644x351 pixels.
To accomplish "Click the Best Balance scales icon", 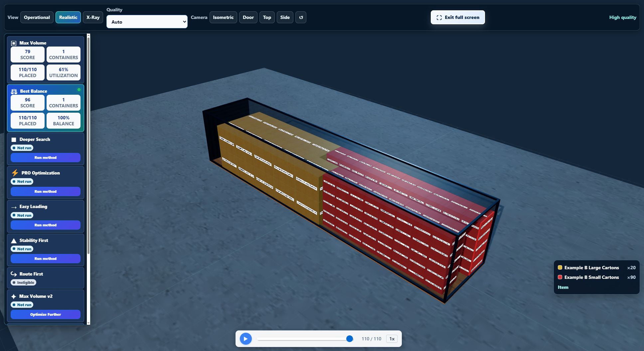I will point(14,91).
